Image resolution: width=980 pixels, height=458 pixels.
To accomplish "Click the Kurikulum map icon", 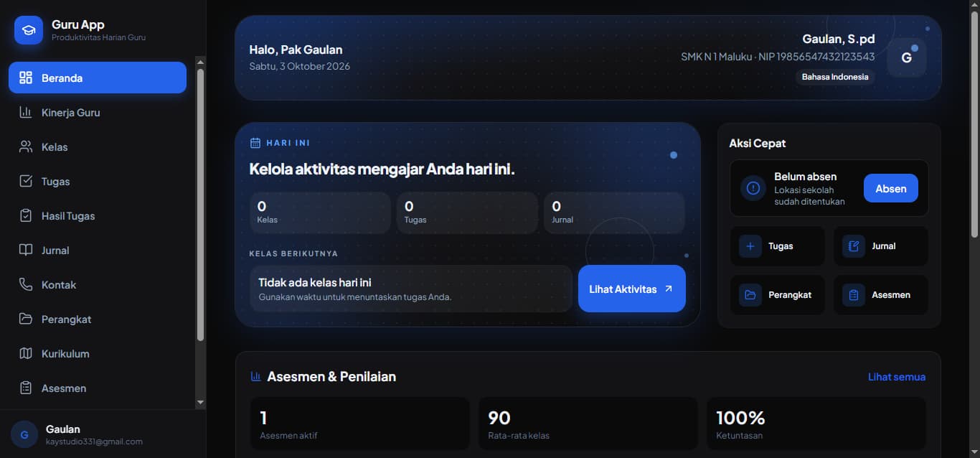I will tap(26, 353).
